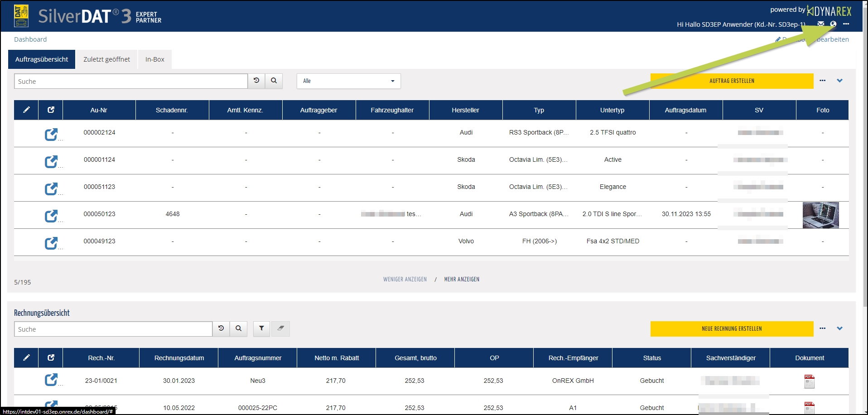
Task: Open invoice 23-01/0021 via its open icon
Action: tap(51, 380)
